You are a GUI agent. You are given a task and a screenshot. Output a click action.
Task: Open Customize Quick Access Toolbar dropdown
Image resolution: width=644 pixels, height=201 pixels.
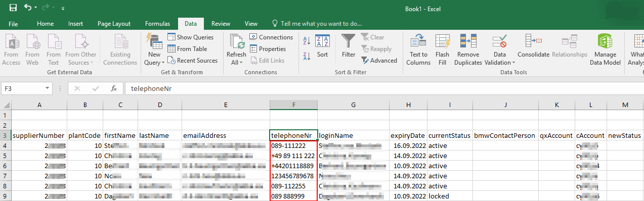click(x=63, y=9)
